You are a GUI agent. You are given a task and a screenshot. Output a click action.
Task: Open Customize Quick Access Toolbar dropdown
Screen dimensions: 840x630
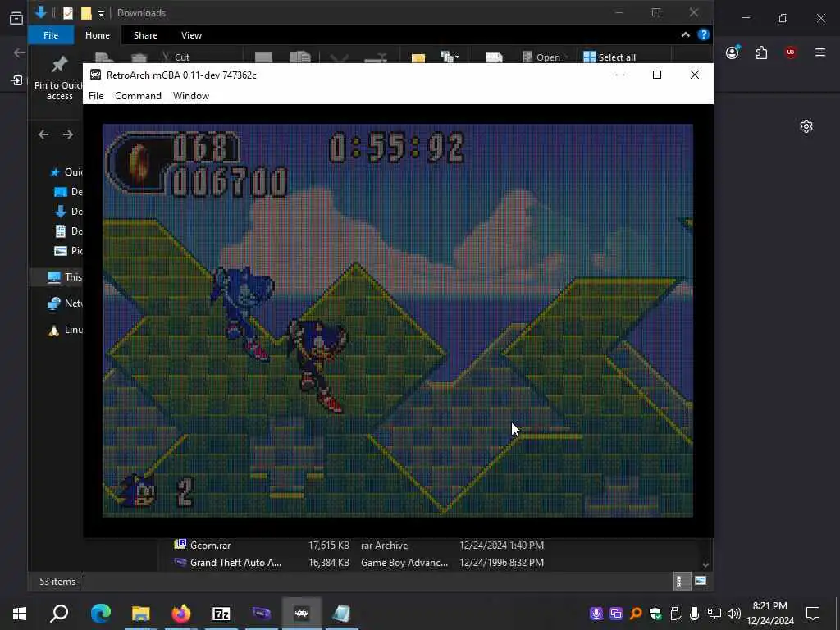tap(101, 13)
